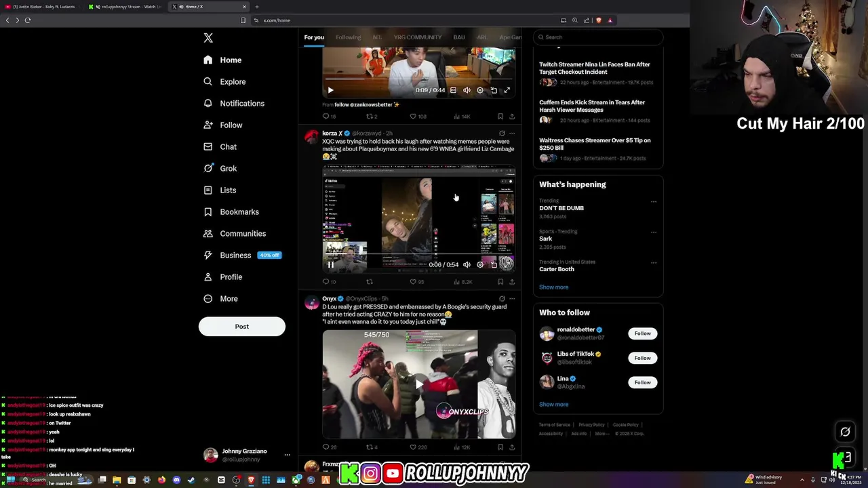Like Onyx's D Lou post
Viewport: 868px width, 488px height.
tap(417, 447)
